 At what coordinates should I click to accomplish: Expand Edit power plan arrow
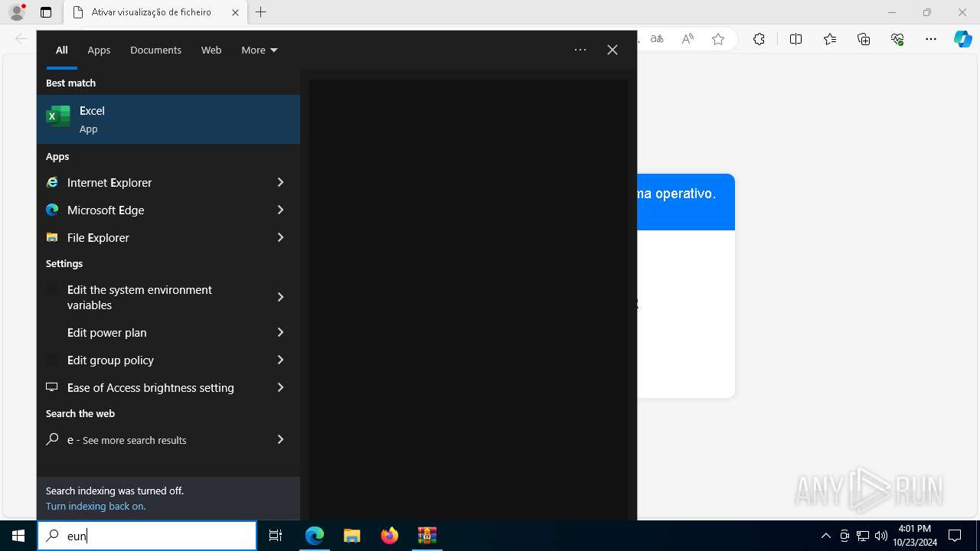pos(280,332)
